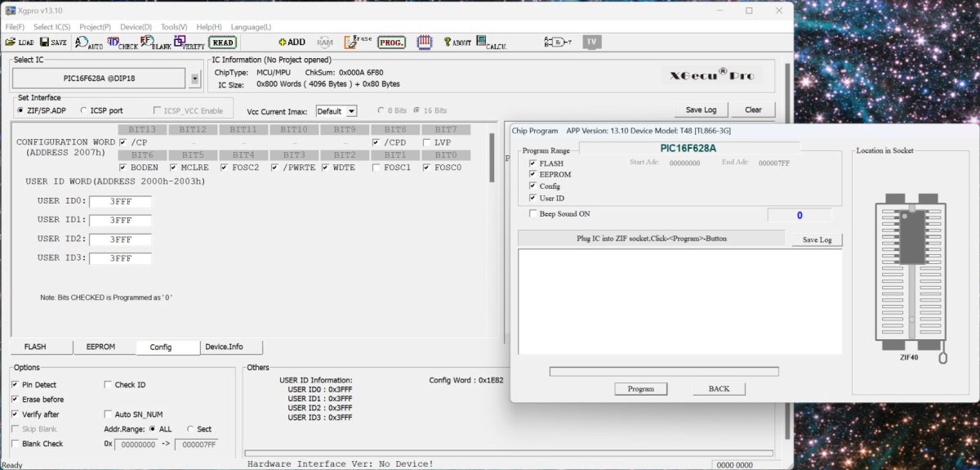Click the Erase toolbar icon

tap(358, 42)
